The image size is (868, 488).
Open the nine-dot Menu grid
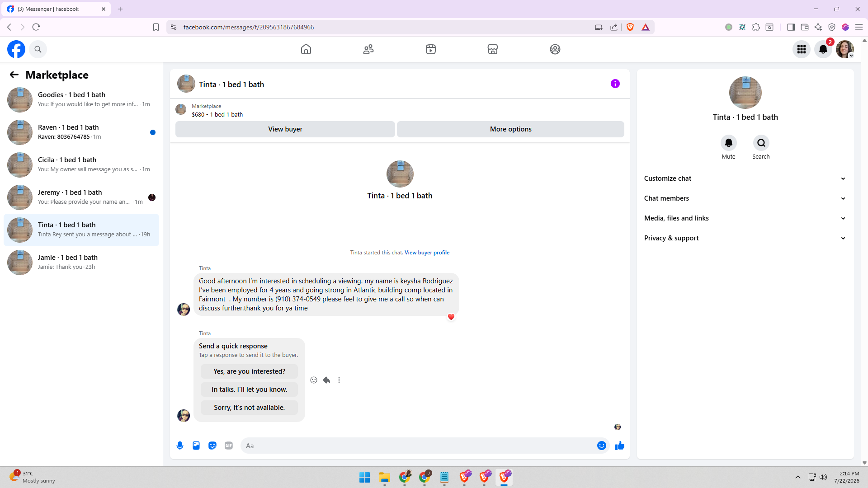(802, 49)
